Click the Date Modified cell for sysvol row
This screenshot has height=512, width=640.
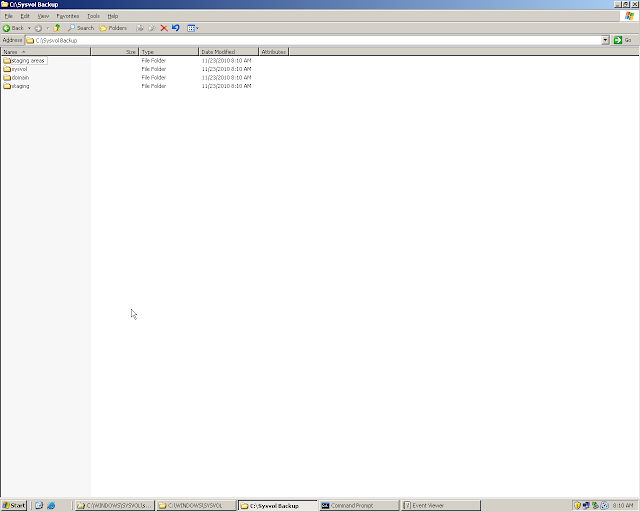pyautogui.click(x=227, y=69)
